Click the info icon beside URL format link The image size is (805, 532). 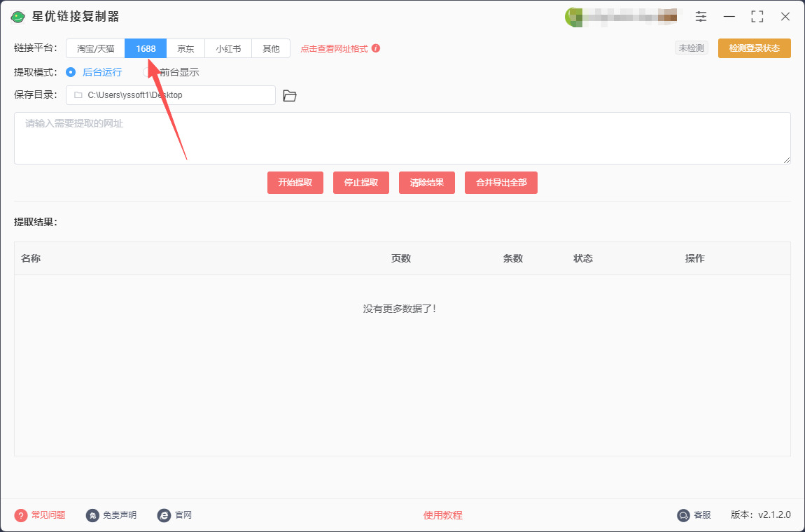tap(376, 48)
